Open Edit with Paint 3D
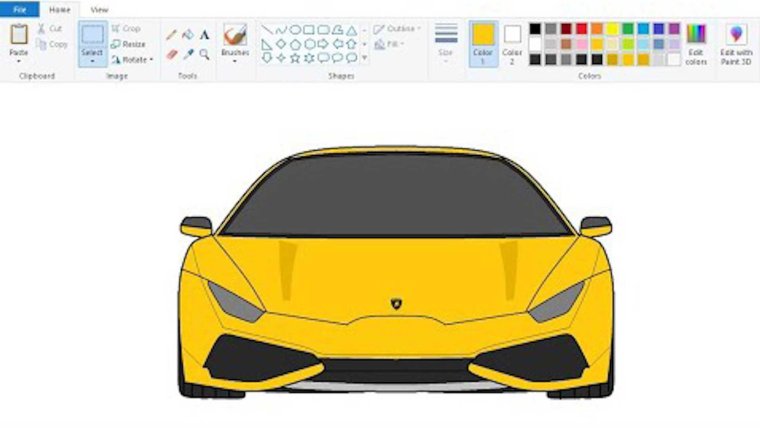Image resolution: width=760 pixels, height=428 pixels. pyautogui.click(x=736, y=44)
